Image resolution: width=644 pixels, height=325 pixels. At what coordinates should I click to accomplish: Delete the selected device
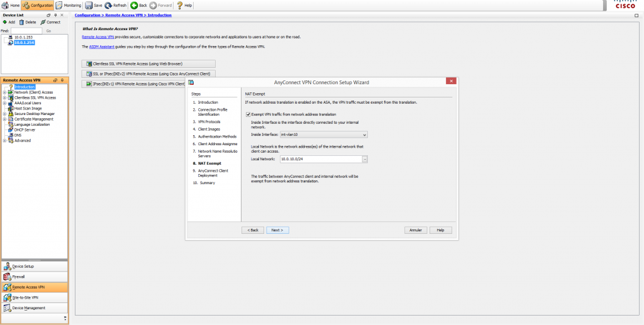pos(28,22)
